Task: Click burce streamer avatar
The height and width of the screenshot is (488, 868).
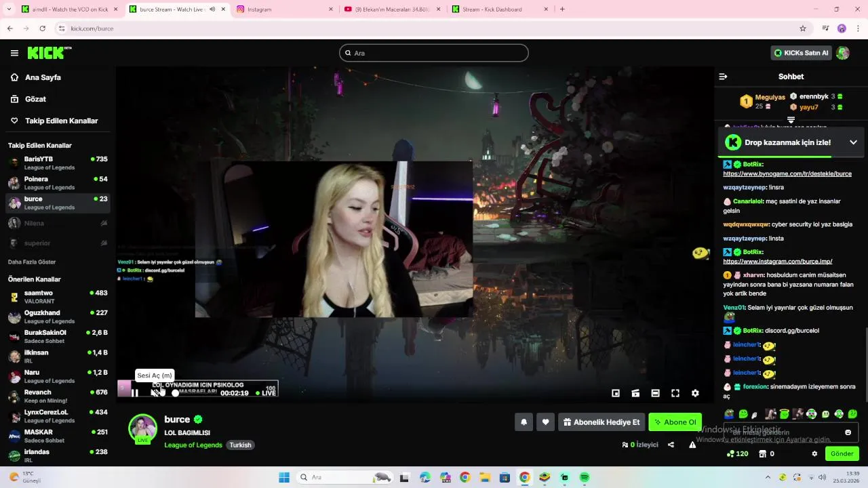Action: [x=142, y=428]
